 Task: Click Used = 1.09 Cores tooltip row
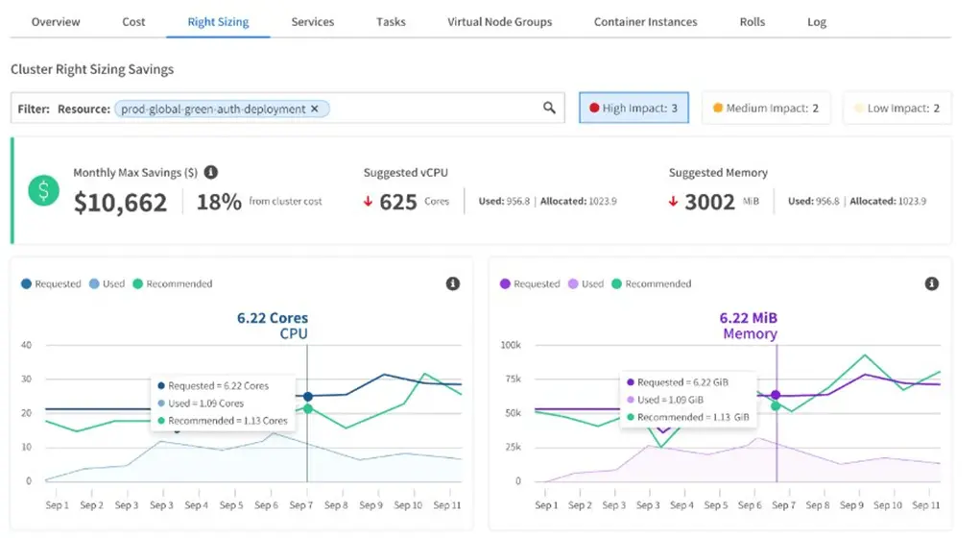click(201, 403)
